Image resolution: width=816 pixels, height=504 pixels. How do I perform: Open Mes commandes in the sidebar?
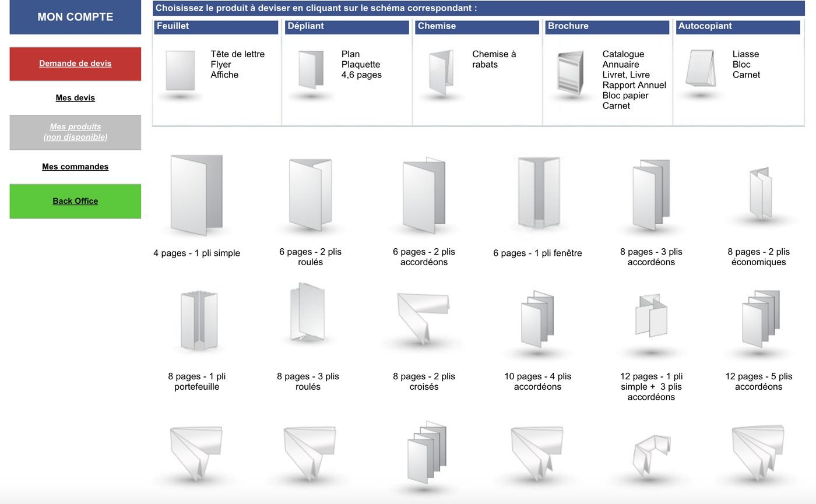[75, 167]
